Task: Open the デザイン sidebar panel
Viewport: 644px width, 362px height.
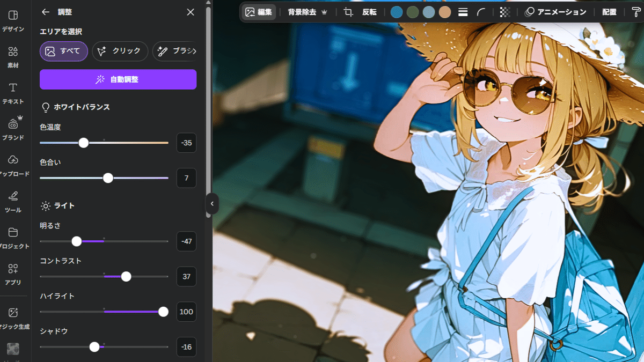Action: (13, 20)
